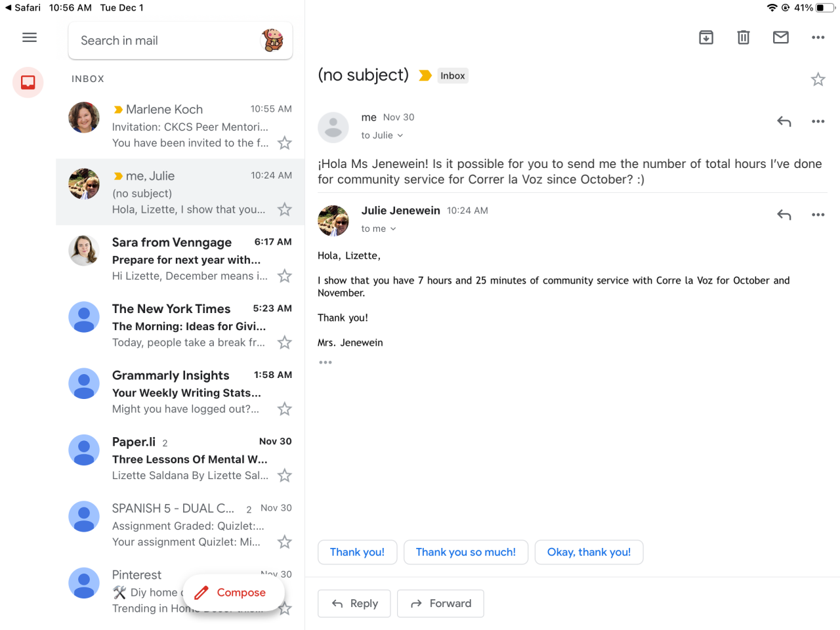840x630 pixels.
Task: Choose the "Thank you so much!" smart reply
Action: [x=466, y=552]
